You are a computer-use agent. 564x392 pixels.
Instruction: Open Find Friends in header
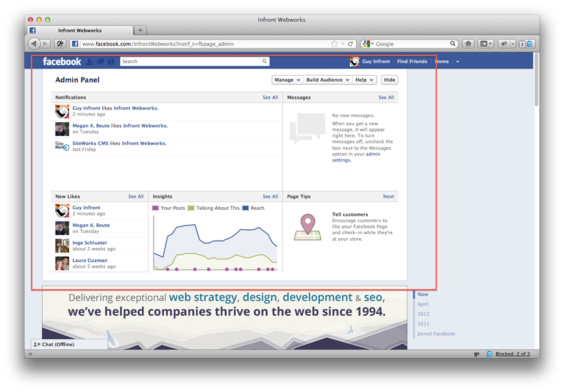coord(412,61)
